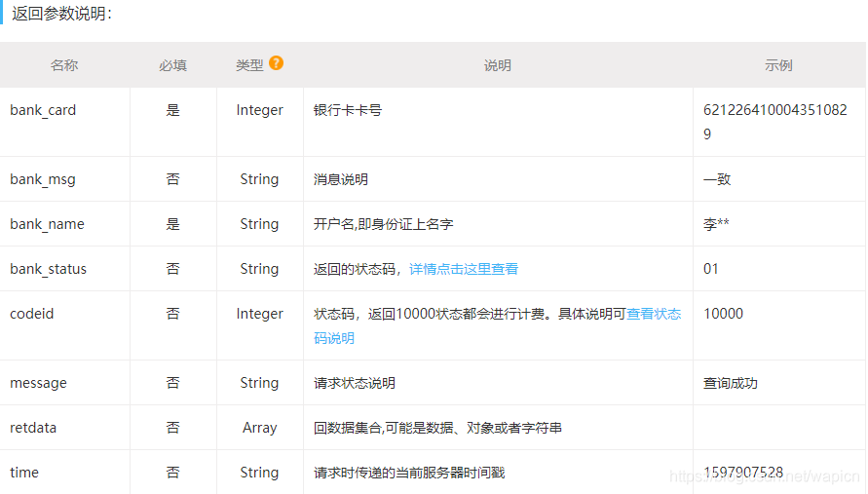
Task: Select the retdata parameter name
Action: pyautogui.click(x=33, y=428)
